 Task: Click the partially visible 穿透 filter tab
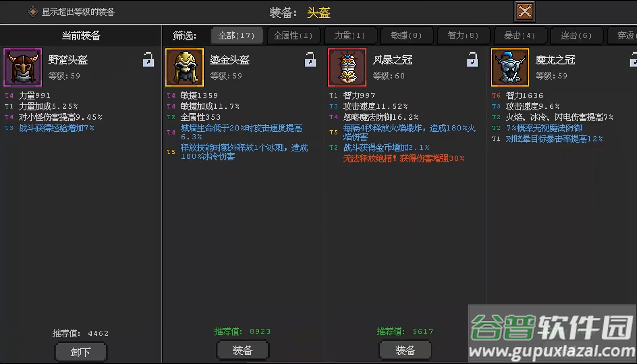[x=622, y=36]
